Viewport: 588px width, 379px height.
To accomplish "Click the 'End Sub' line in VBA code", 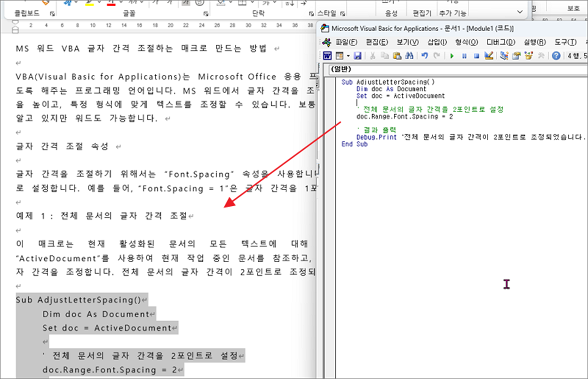I will point(355,144).
